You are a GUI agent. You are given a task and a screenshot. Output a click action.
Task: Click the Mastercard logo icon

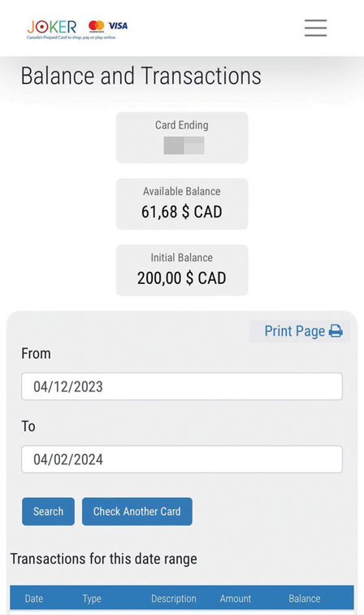pos(97,26)
